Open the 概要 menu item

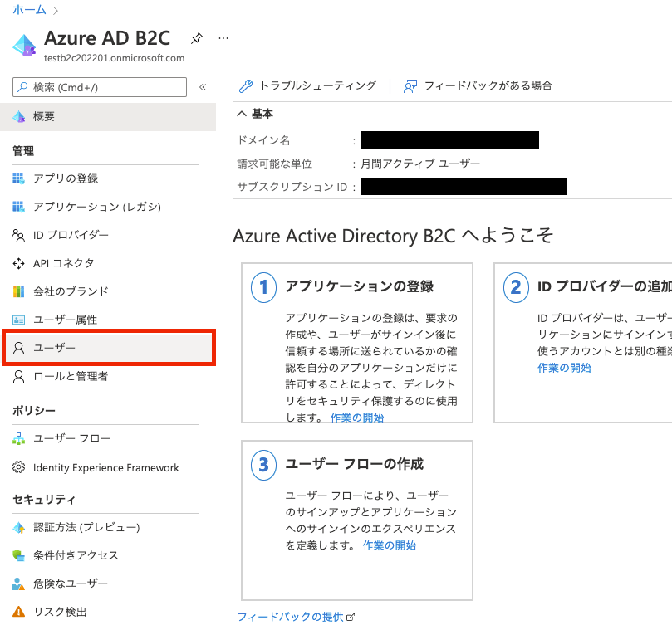108,116
